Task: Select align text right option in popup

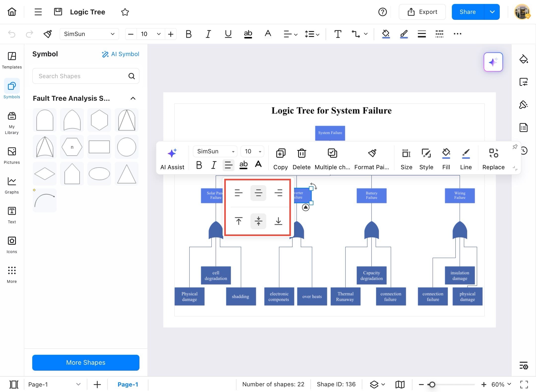Action: [x=278, y=193]
